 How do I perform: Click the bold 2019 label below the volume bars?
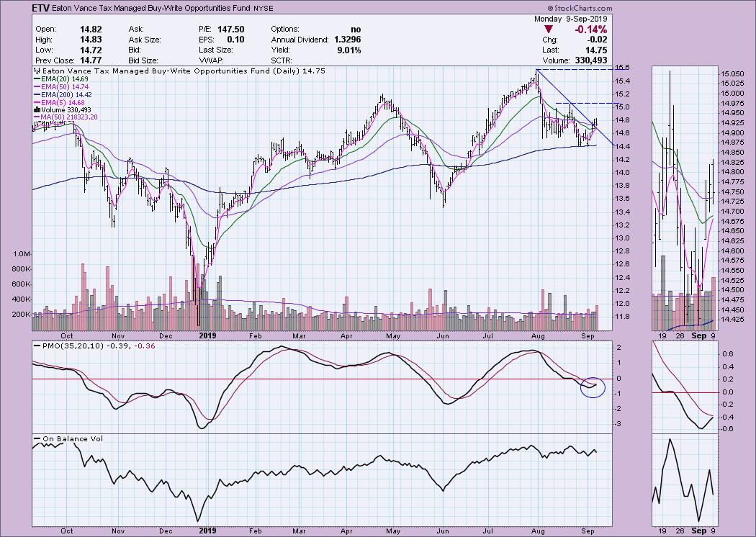[x=208, y=335]
